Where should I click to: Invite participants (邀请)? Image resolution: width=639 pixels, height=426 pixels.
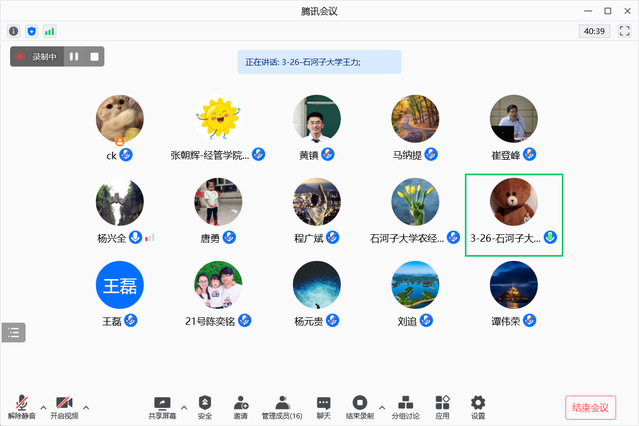coord(241,407)
